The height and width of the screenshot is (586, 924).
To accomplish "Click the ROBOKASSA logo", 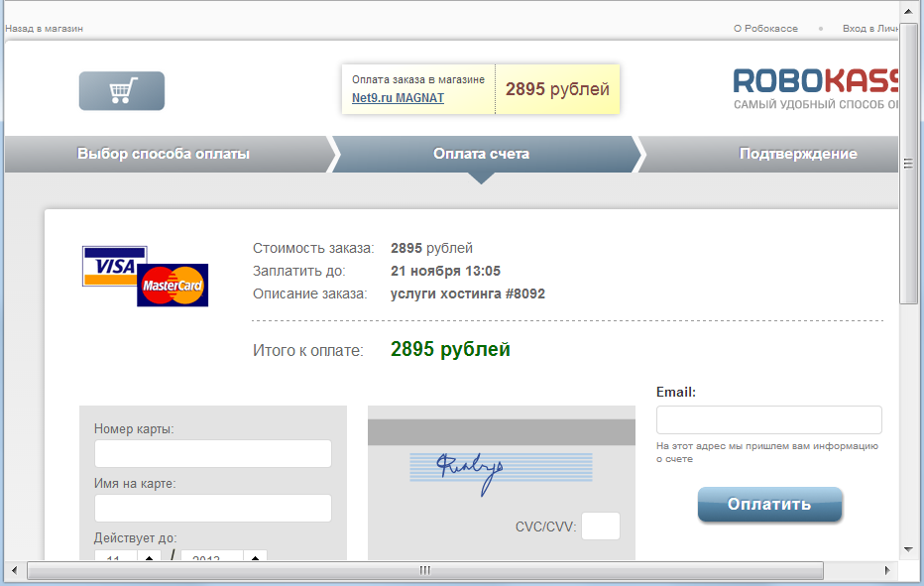I will point(815,87).
